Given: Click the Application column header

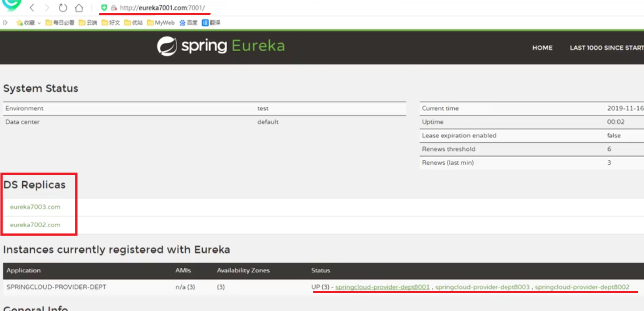Looking at the screenshot, I should (24, 270).
